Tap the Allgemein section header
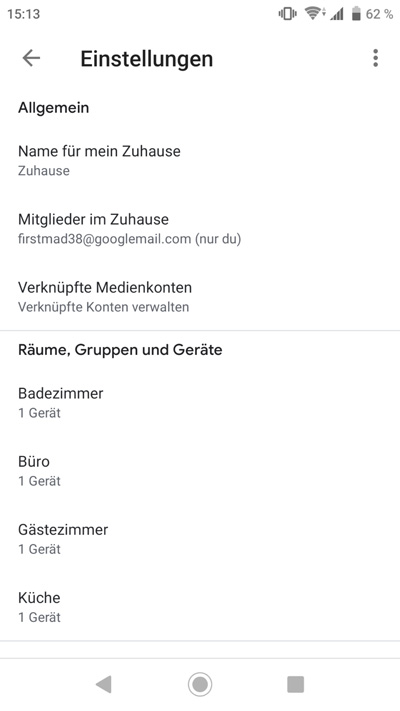 click(54, 108)
